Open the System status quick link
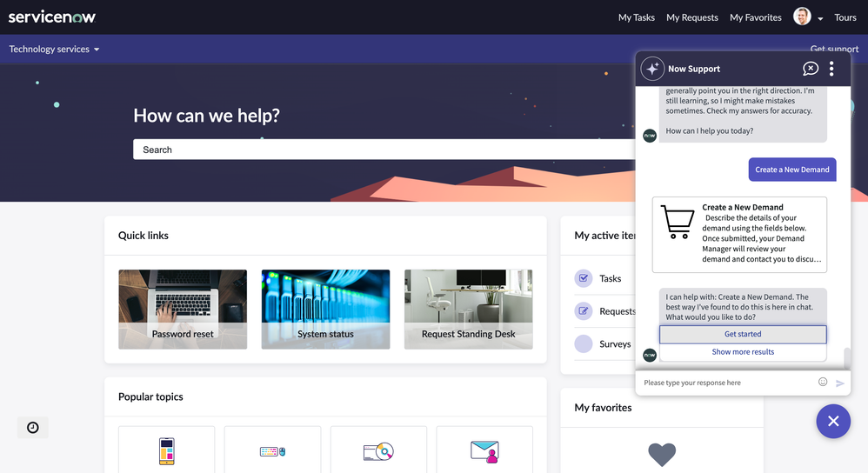 [x=325, y=310]
